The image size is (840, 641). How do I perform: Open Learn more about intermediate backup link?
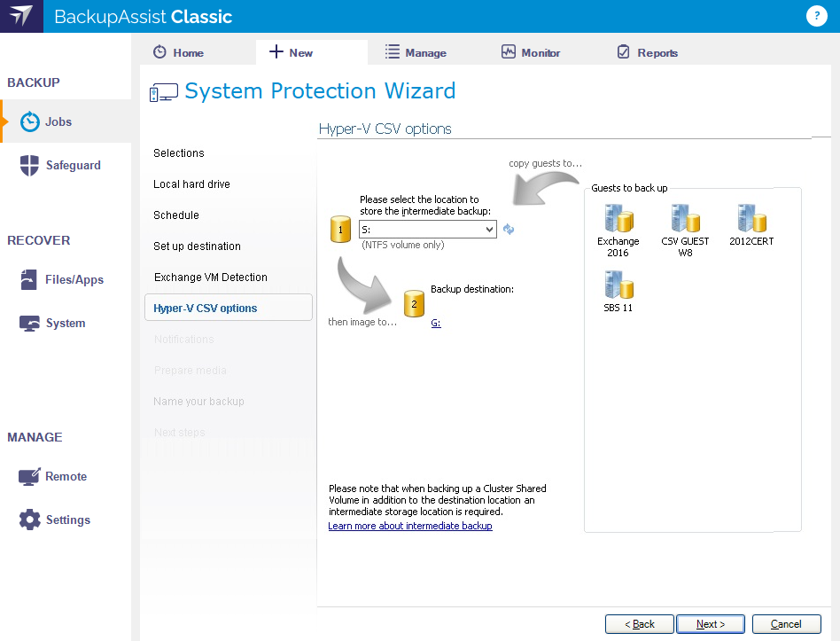click(x=410, y=526)
